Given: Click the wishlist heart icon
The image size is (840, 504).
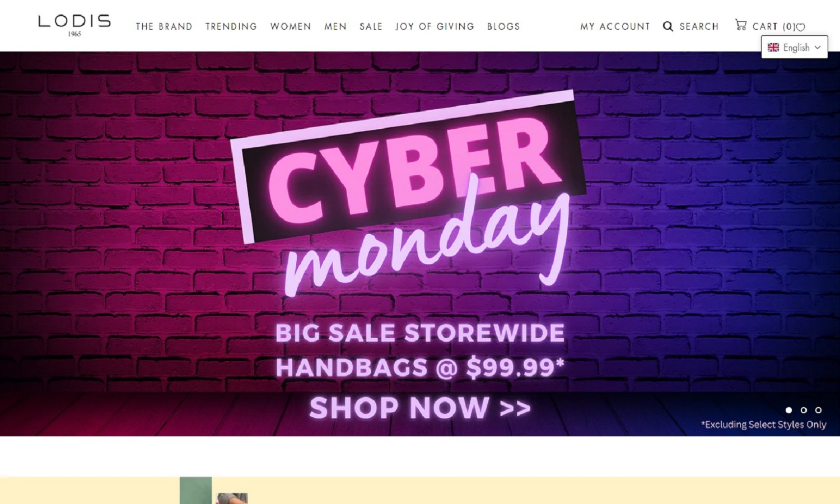Looking at the screenshot, I should tap(801, 27).
